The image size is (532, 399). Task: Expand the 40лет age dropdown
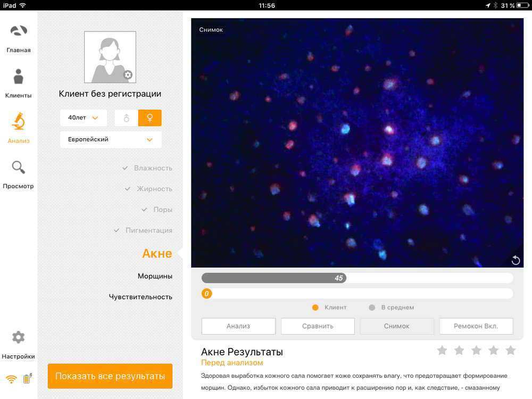click(84, 118)
